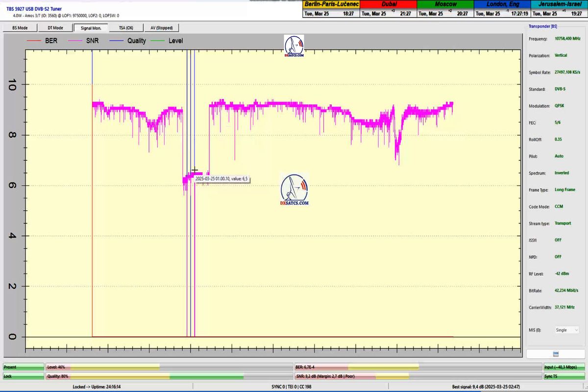
Task: Click the Signal Mon. tab
Action: (x=91, y=28)
